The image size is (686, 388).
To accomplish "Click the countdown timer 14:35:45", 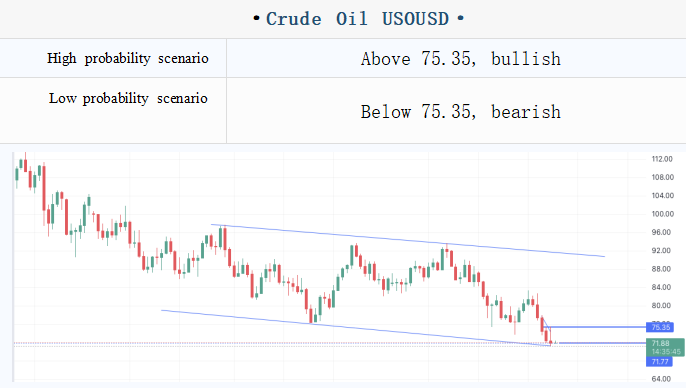I will coord(665,352).
